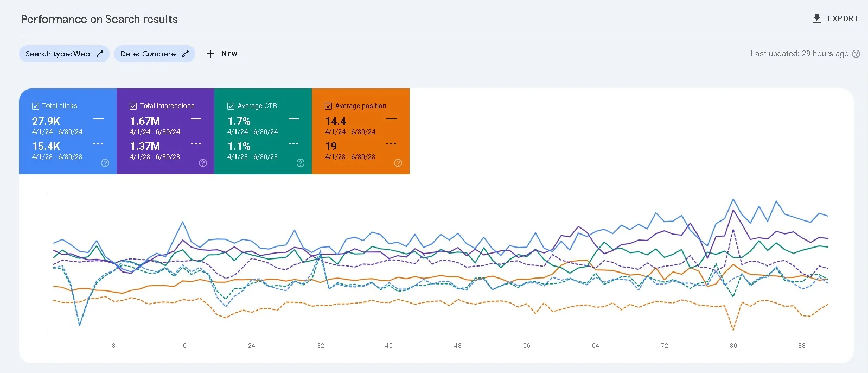Select the 27.9K total clicks value
Viewport: 868px width, 373px height.
tap(46, 121)
